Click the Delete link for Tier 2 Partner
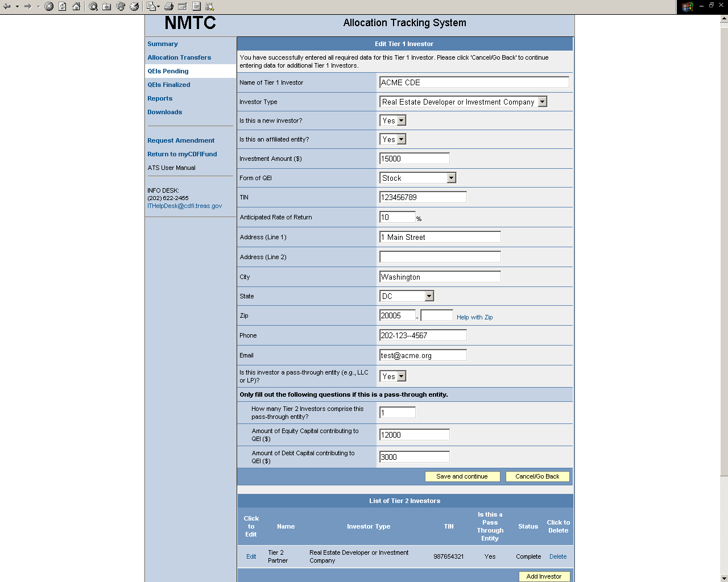This screenshot has width=728, height=582. click(x=557, y=556)
